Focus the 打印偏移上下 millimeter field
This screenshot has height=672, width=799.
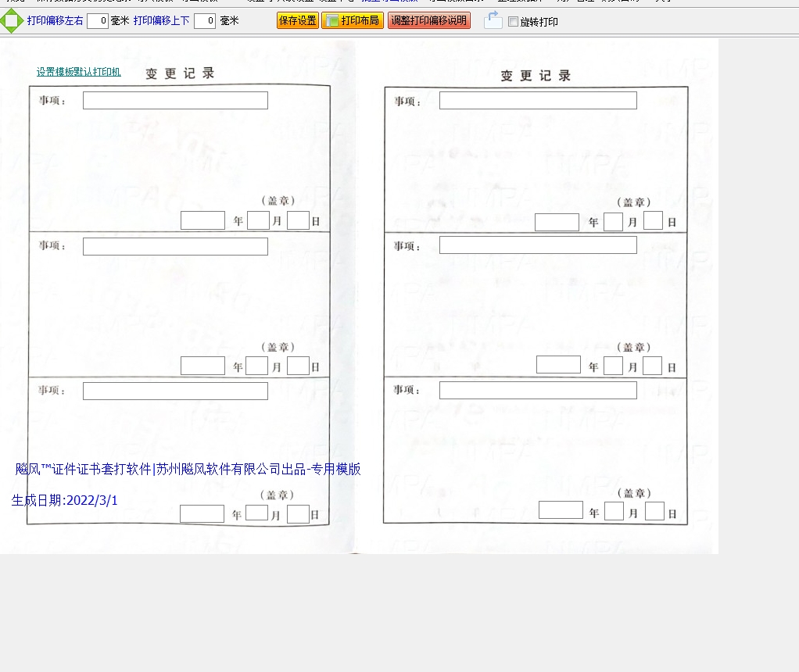point(205,21)
